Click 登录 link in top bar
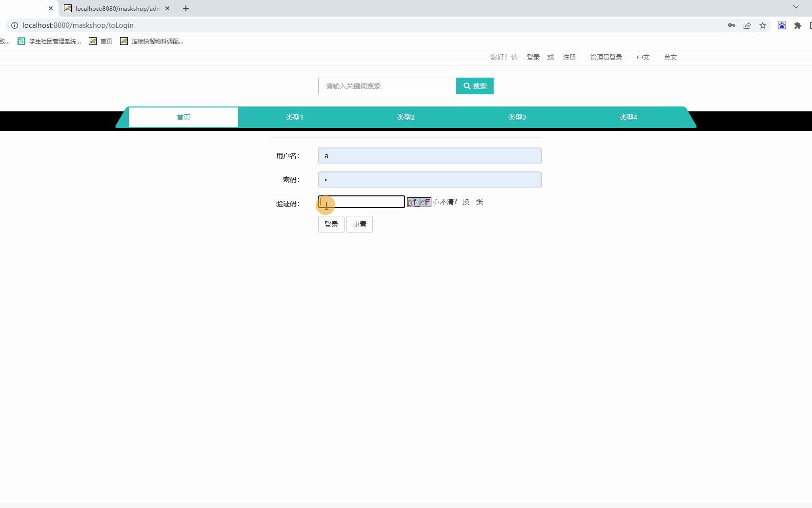812x508 pixels. pyautogui.click(x=533, y=57)
